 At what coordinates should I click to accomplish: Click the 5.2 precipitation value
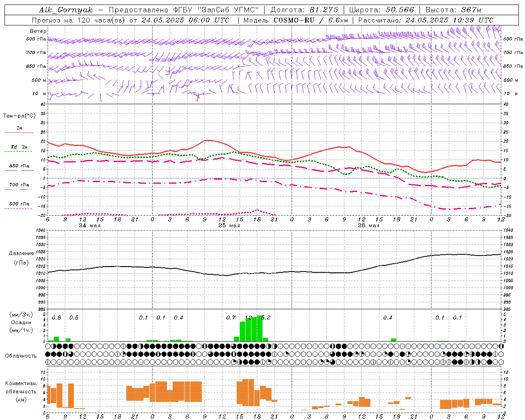[266, 318]
